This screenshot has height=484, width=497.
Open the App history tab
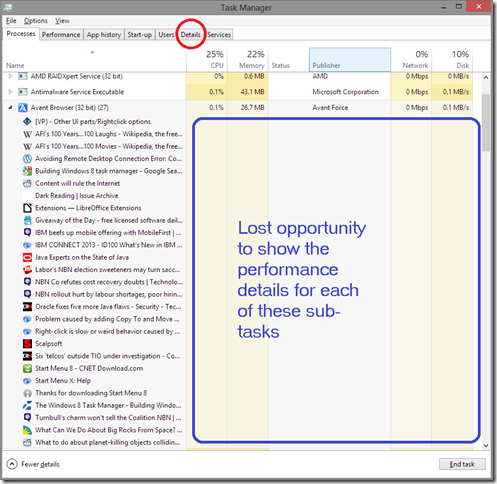coord(104,35)
